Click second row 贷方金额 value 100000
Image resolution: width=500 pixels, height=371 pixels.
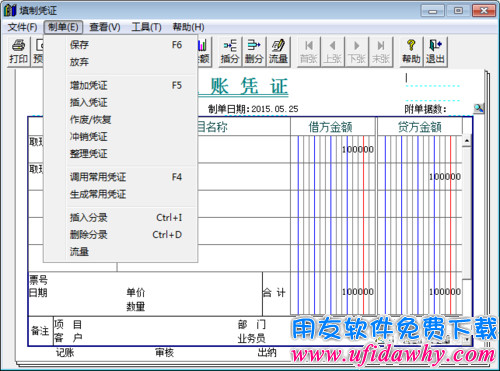pos(445,177)
